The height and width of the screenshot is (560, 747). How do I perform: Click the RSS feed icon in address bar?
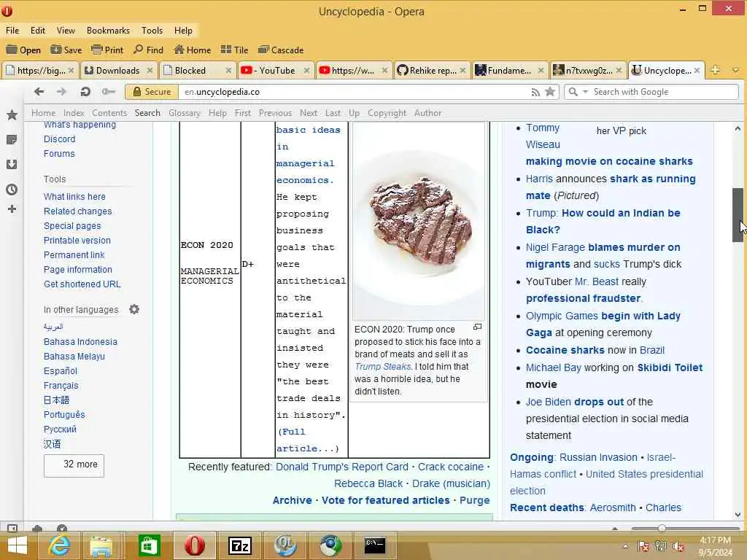point(535,92)
